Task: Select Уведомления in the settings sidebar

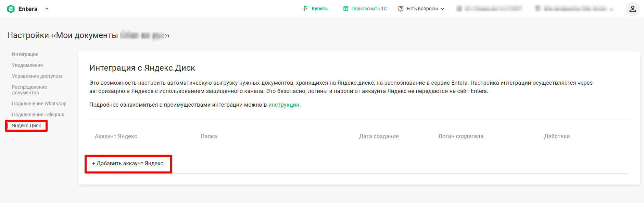Action: [x=27, y=65]
